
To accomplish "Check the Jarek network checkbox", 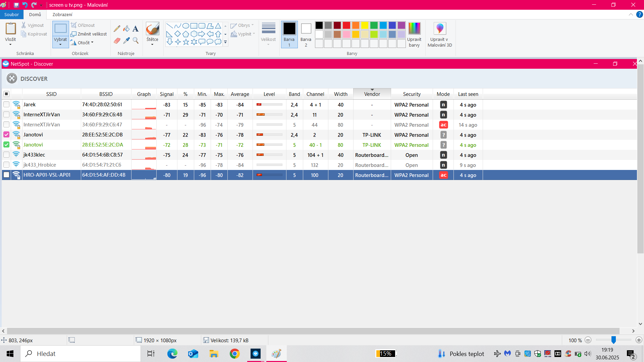I will coord(6,105).
